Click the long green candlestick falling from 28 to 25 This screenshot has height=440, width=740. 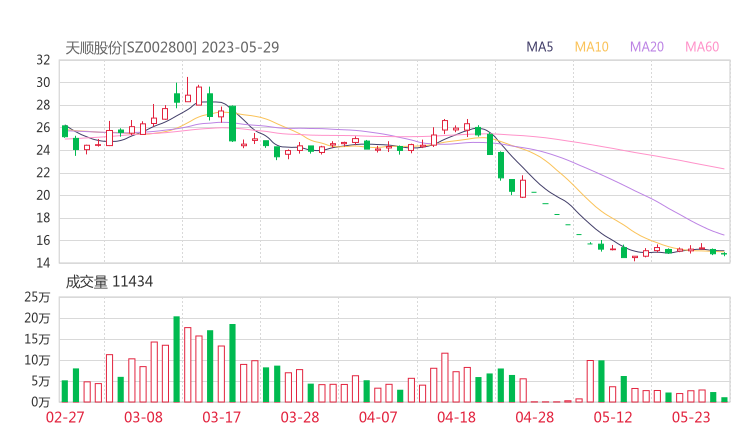[x=232, y=123]
